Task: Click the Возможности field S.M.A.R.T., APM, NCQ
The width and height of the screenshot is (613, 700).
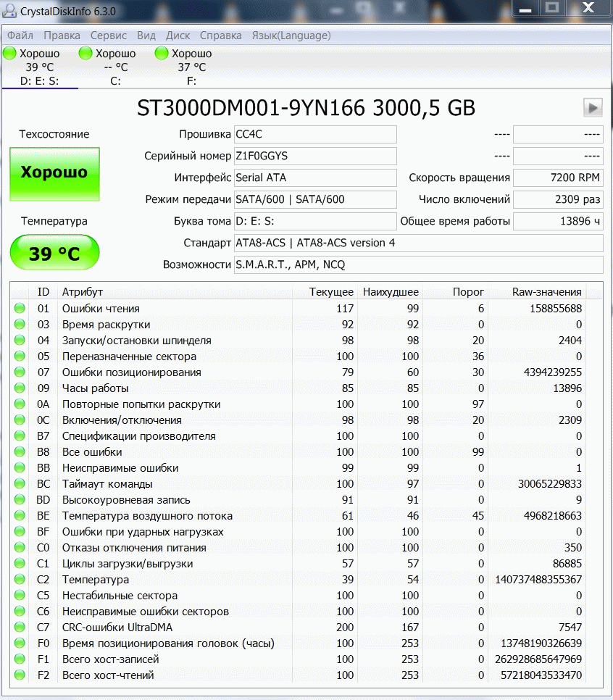Action: (x=418, y=264)
